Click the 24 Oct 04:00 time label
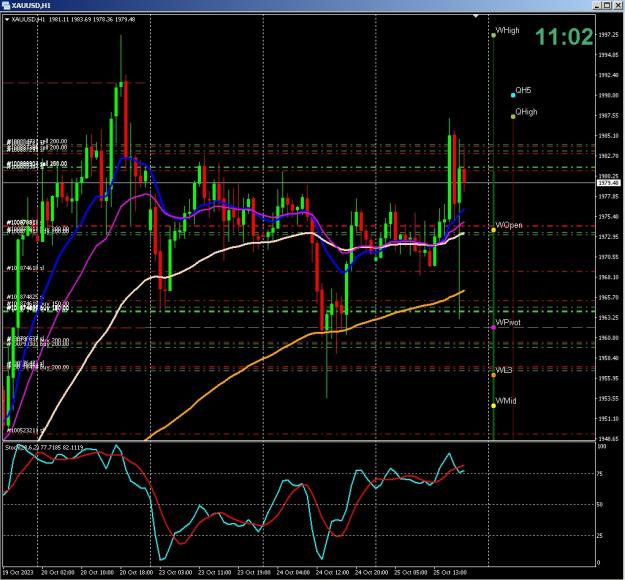Viewport: 625px width, 580px height. click(x=293, y=572)
